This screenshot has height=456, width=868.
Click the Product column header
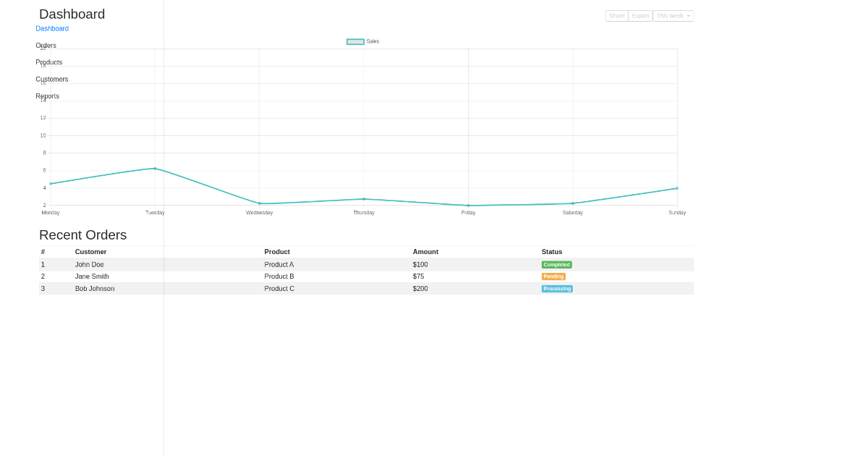pos(277,252)
